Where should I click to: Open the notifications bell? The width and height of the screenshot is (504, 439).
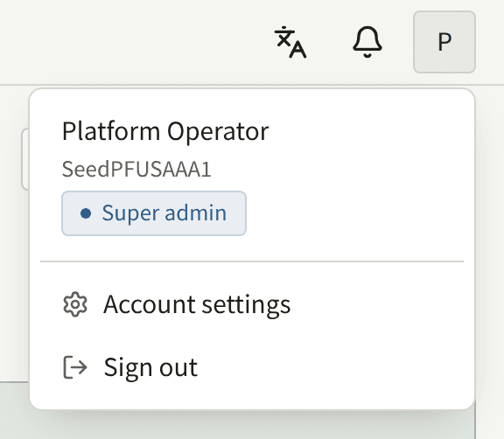[367, 42]
